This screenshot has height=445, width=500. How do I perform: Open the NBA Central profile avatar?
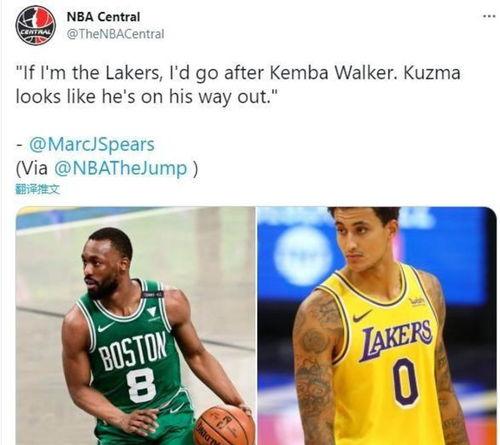point(36,26)
